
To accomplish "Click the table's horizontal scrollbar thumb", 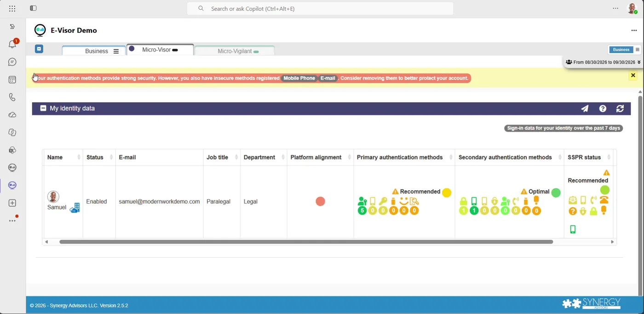I will point(306,242).
